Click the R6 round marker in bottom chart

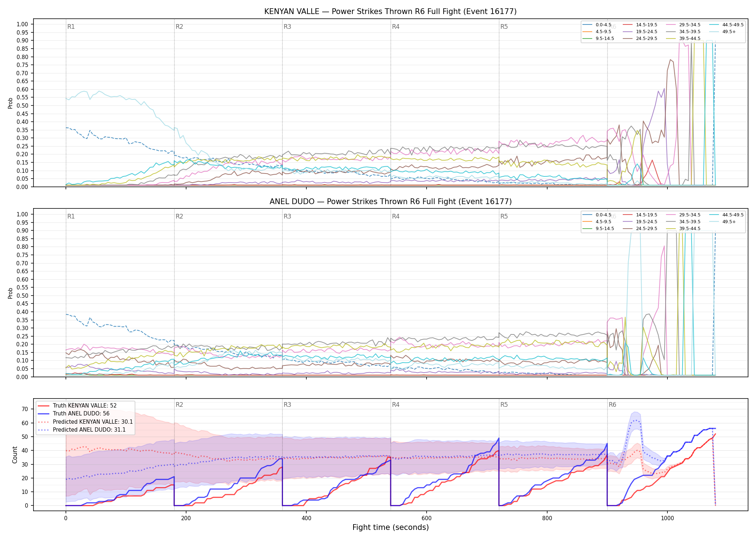(612, 405)
